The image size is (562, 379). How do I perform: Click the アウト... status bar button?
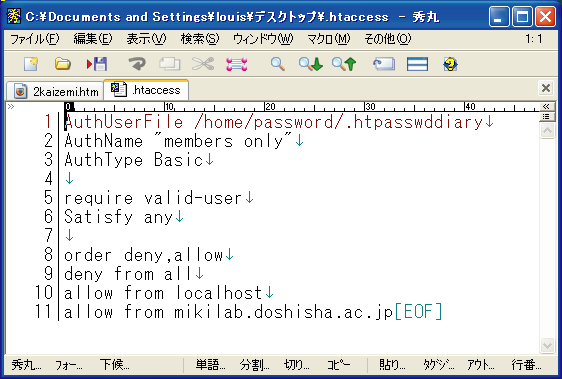(x=480, y=365)
